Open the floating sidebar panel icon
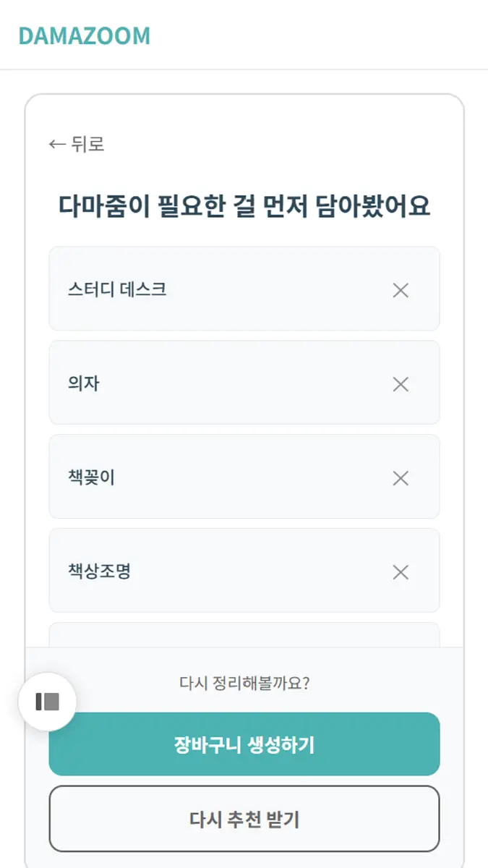The image size is (488, 868). pos(47,702)
